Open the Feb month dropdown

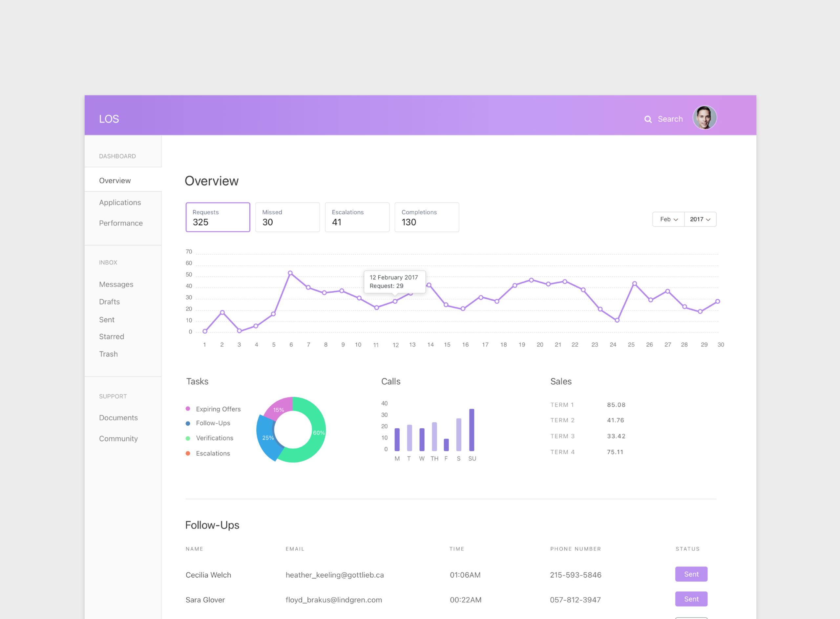point(668,219)
